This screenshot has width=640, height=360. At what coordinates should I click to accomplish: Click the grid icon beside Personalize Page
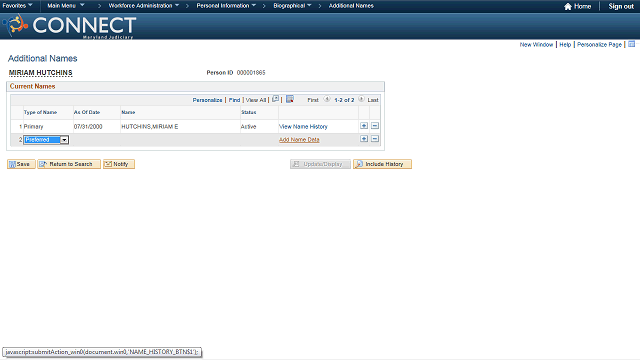coord(631,44)
